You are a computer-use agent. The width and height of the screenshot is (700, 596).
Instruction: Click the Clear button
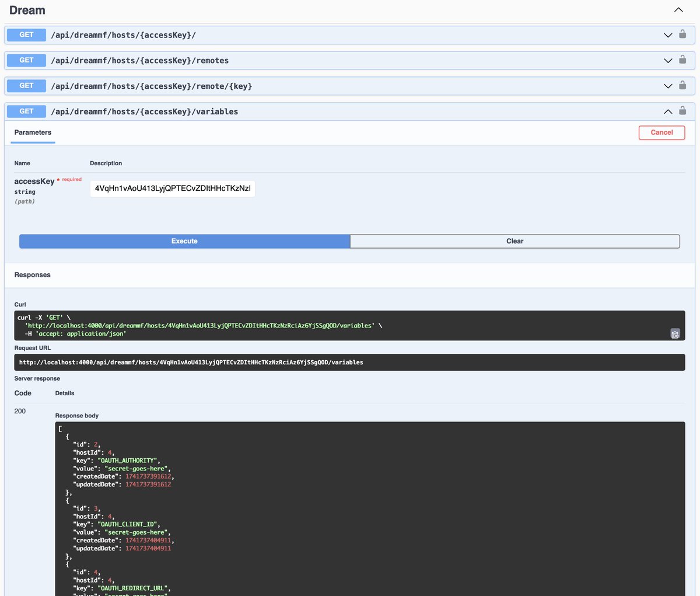tap(515, 241)
